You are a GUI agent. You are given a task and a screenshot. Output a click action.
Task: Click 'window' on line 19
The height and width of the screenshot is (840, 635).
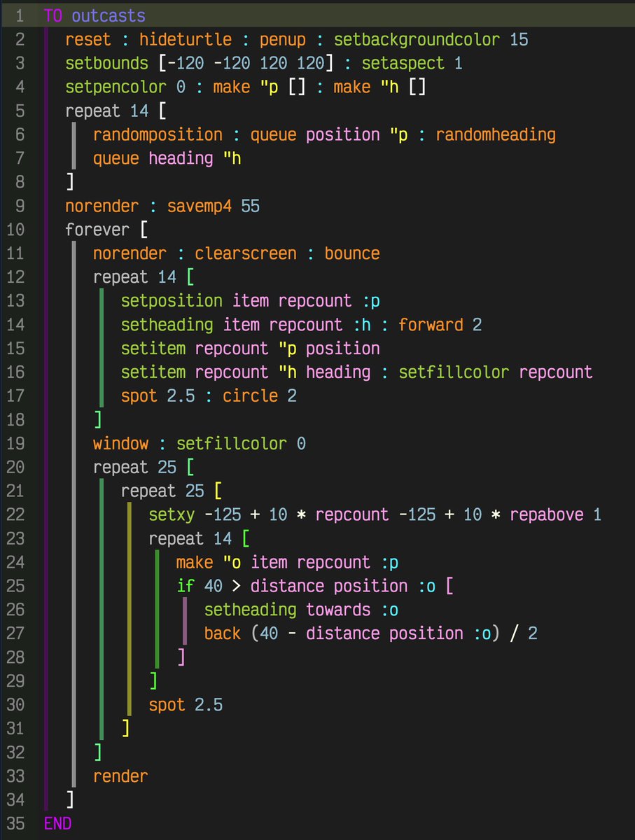click(120, 444)
